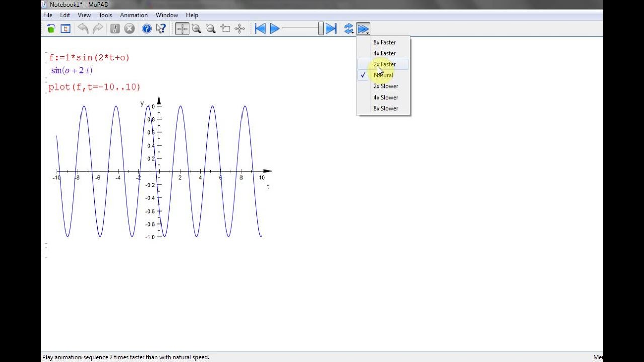Select the Move/Recenter plot tool icon
This screenshot has width=644, height=362.
pos(225,29)
